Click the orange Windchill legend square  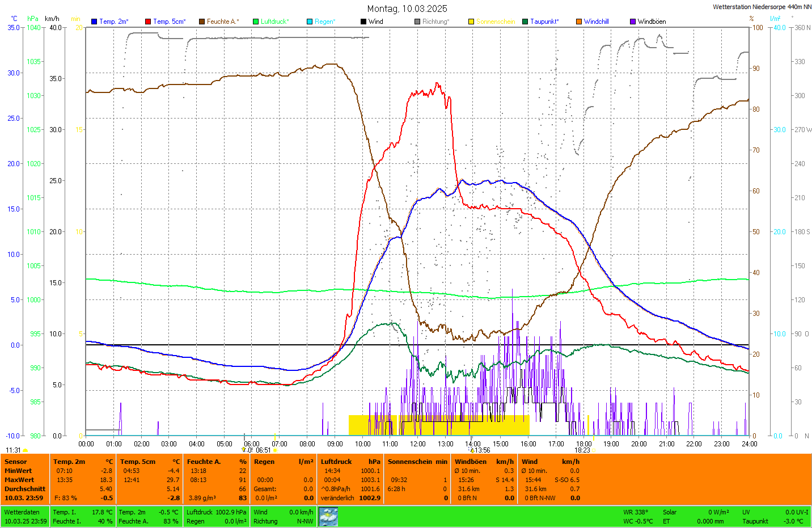pyautogui.click(x=579, y=22)
